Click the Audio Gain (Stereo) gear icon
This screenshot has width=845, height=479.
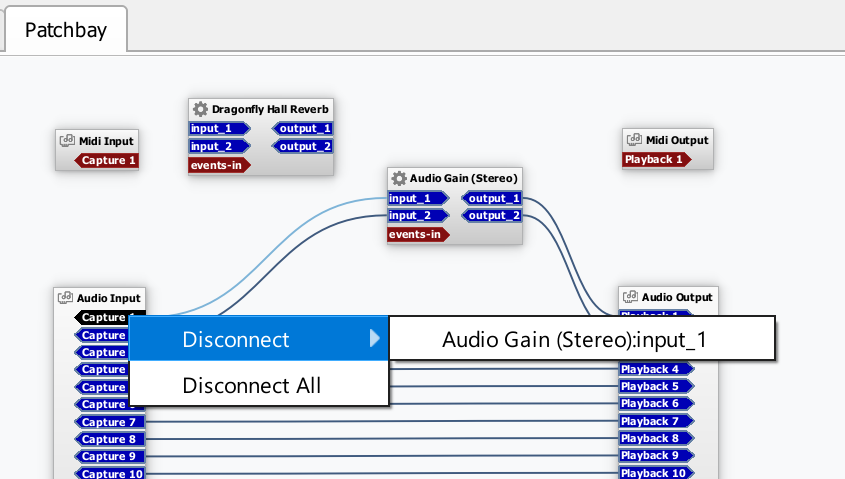click(x=398, y=178)
